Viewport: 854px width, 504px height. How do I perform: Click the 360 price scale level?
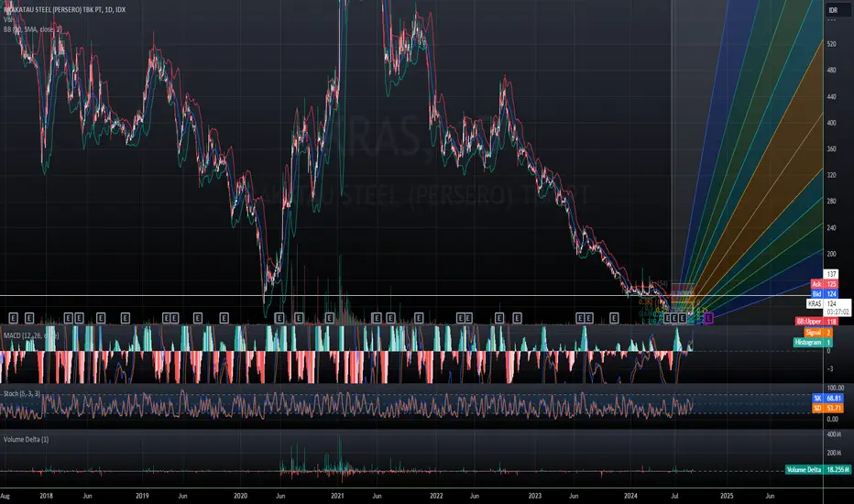(x=831, y=148)
